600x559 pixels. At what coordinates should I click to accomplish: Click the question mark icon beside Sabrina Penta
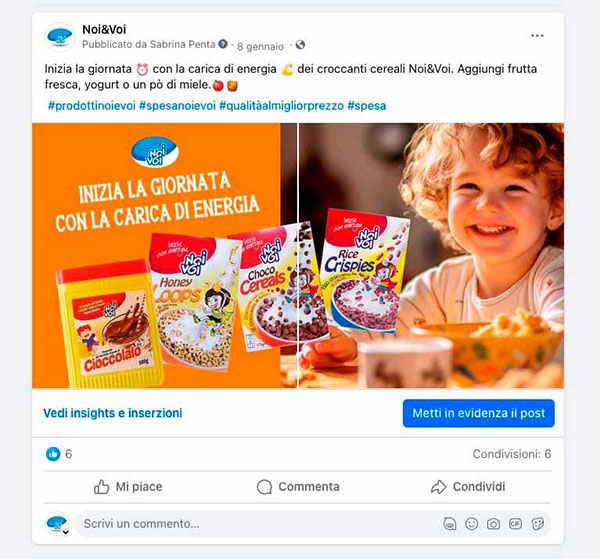pos(223,44)
